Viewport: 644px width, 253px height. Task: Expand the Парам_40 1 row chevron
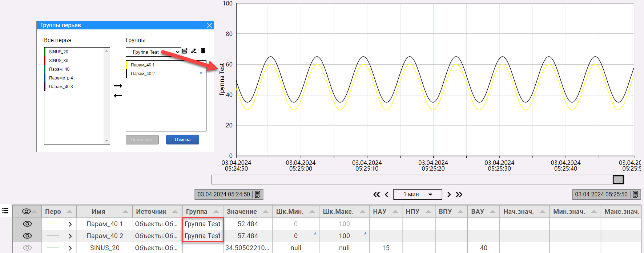70,224
